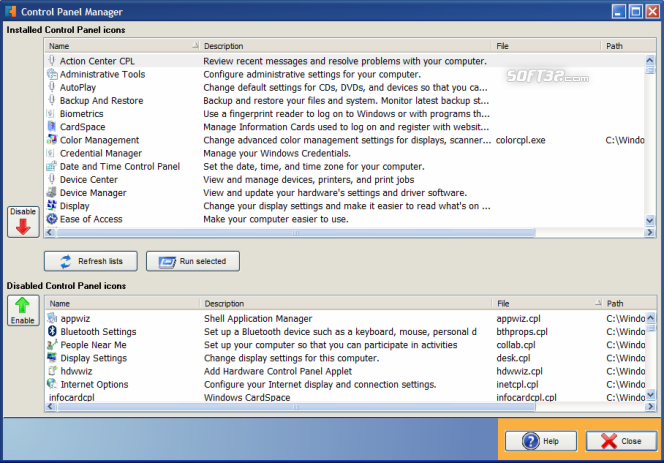Sort installed list by Path column
This screenshot has width=664, height=463.
[628, 46]
